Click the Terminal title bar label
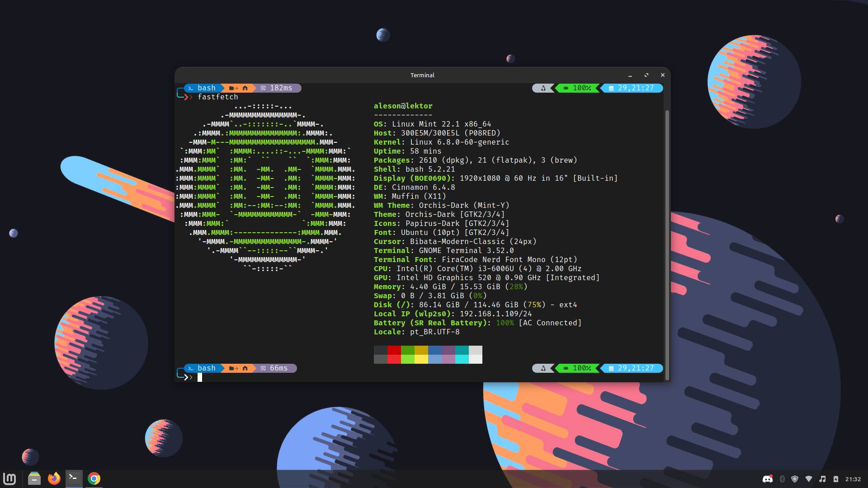Image resolution: width=868 pixels, height=488 pixels. click(x=422, y=75)
